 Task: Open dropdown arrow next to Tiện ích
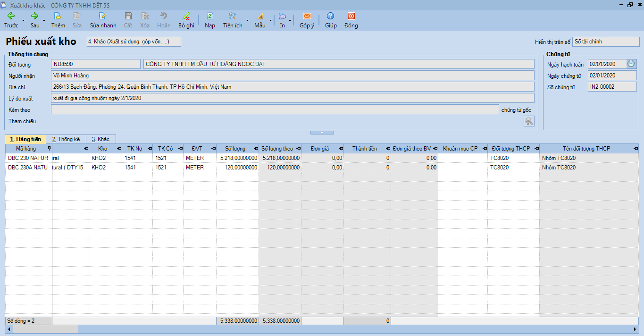pos(247,20)
